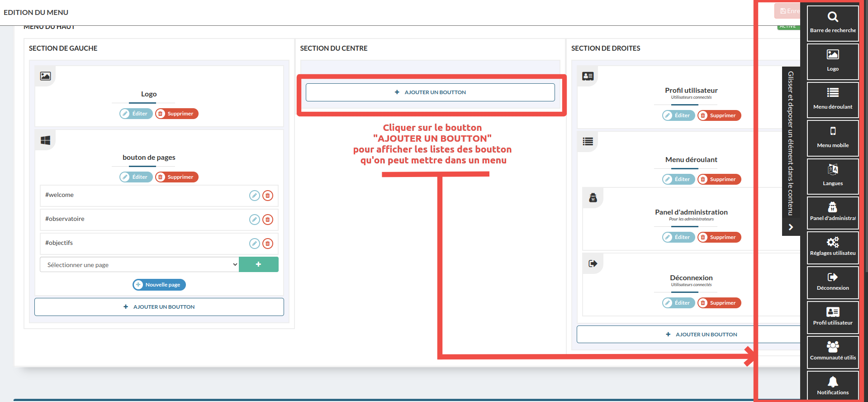Click the green plus add-page button

click(258, 264)
